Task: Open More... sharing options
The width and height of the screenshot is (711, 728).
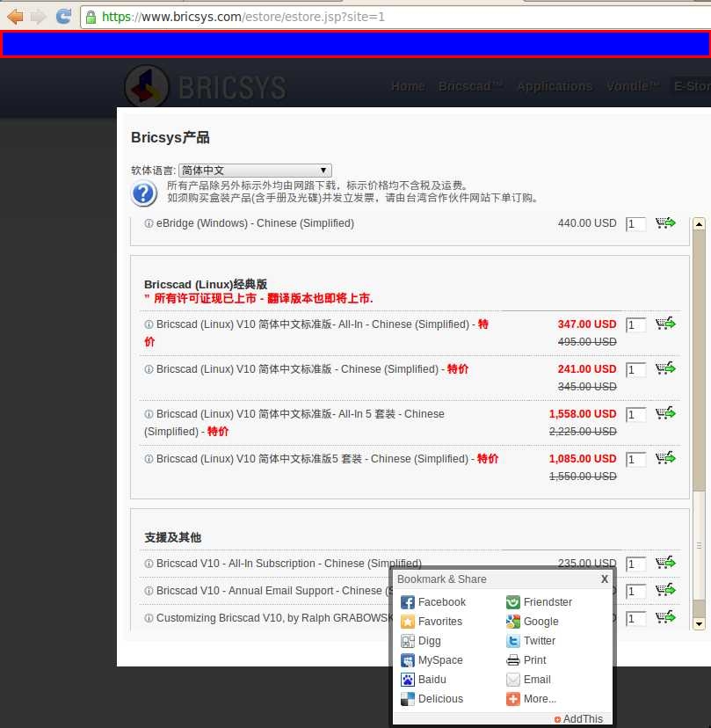Action: (531, 699)
